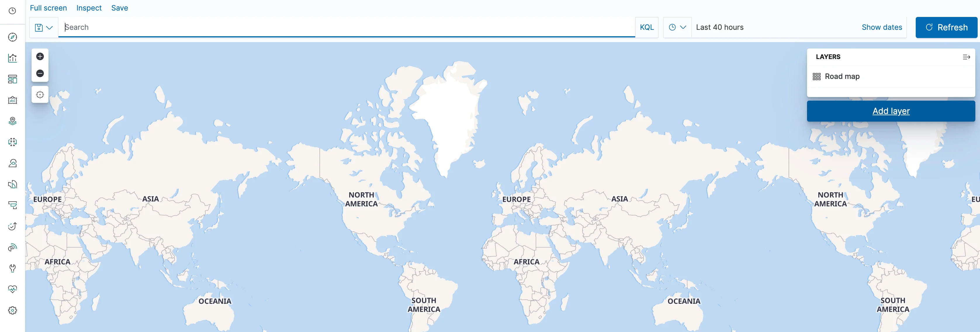The height and width of the screenshot is (332, 980).
Task: Click the Show dates link
Action: pos(882,27)
